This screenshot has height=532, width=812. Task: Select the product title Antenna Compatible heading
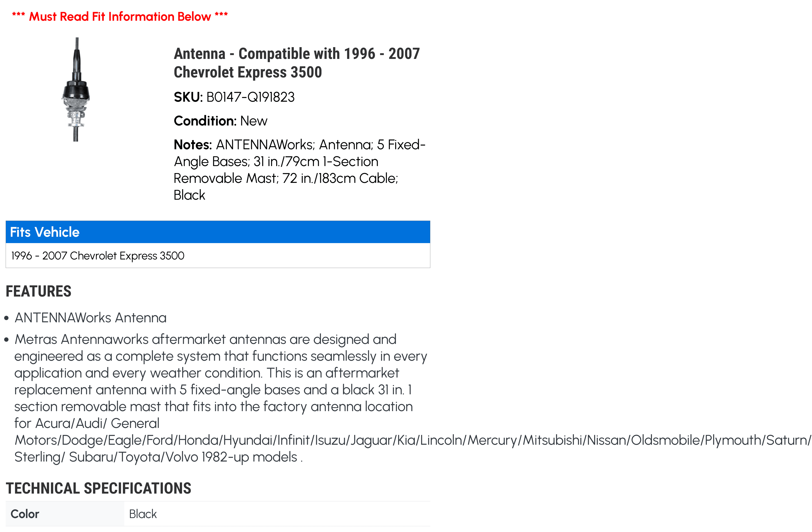pyautogui.click(x=297, y=63)
